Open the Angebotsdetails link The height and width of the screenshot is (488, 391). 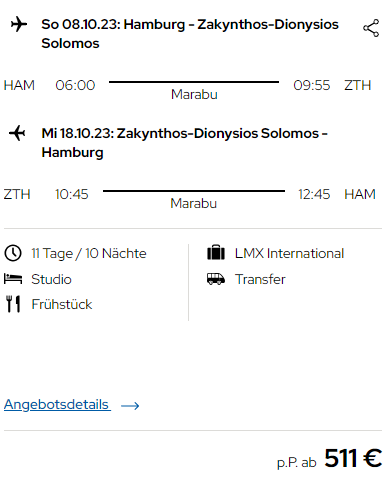point(57,405)
